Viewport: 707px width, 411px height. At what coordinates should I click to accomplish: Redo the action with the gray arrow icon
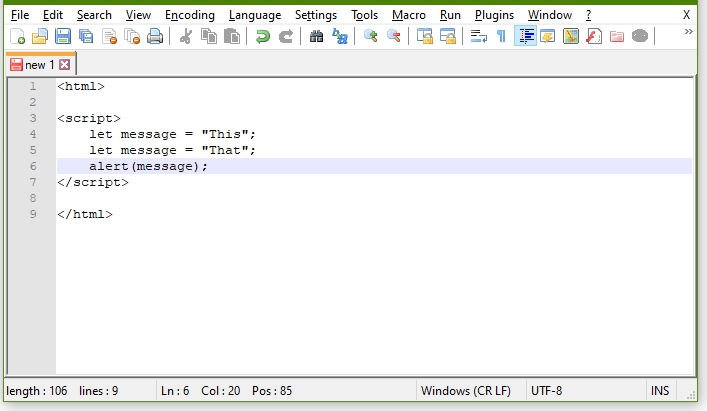coord(285,36)
